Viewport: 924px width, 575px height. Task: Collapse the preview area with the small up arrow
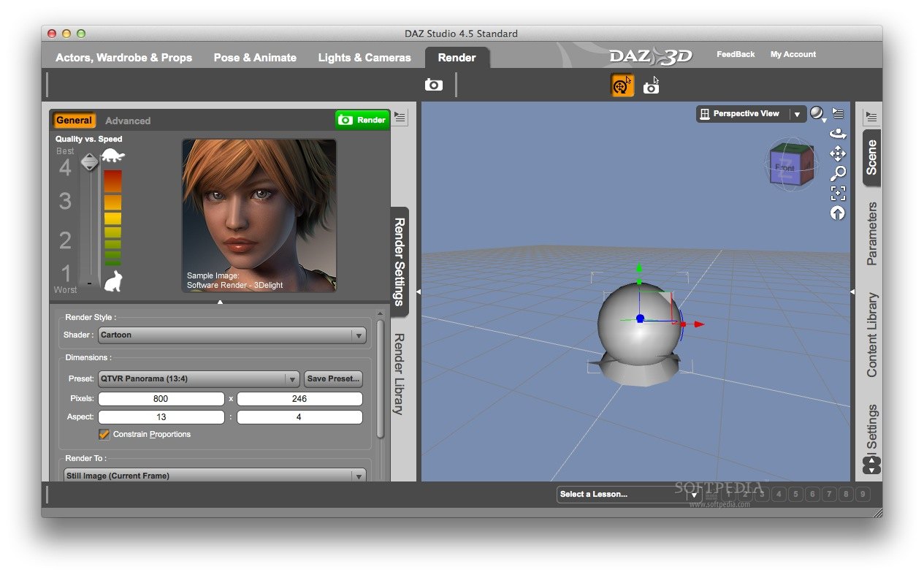click(220, 302)
